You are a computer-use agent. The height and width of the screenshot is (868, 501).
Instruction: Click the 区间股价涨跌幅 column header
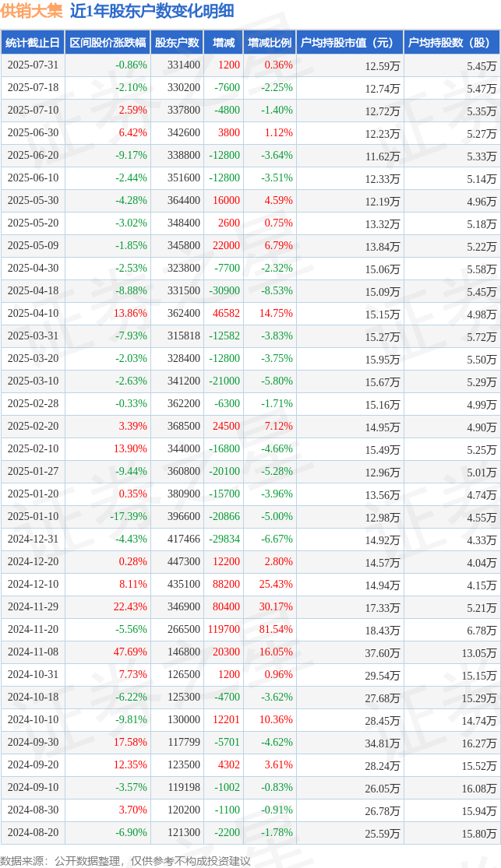tap(108, 43)
